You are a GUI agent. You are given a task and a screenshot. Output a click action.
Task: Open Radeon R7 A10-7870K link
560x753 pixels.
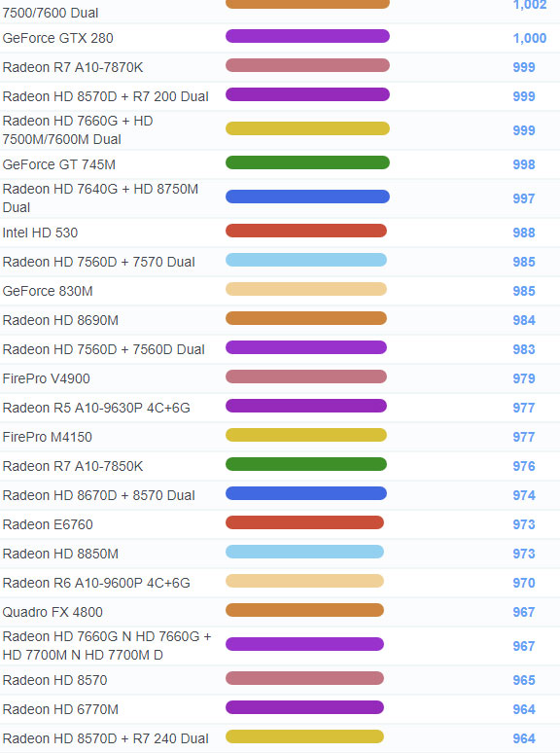click(x=73, y=67)
